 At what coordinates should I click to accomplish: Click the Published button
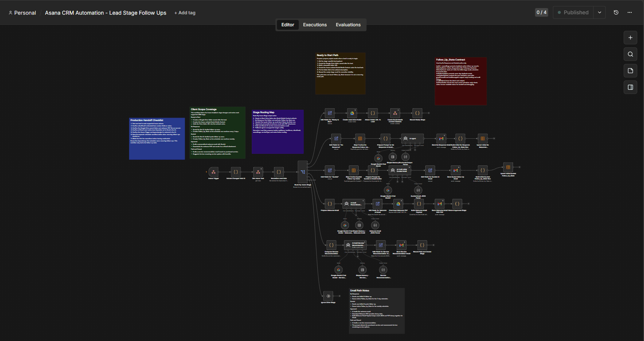point(573,12)
